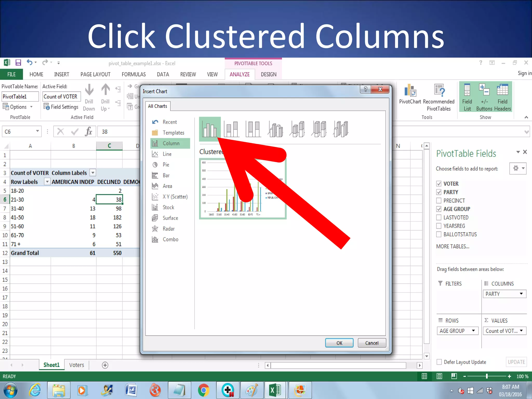Image resolution: width=532 pixels, height=399 pixels.
Task: Check the PRECINCT field checkbox
Action: 439,201
